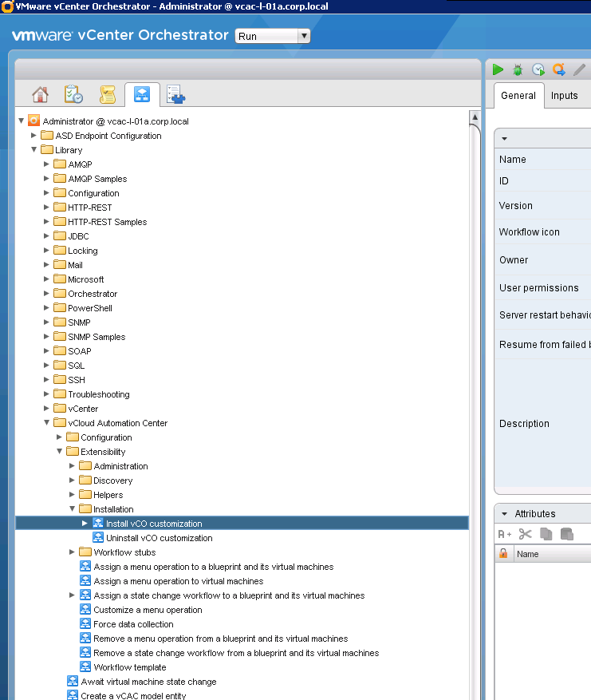591x700 pixels.
Task: Start the workflow with the green play icon
Action: point(498,69)
